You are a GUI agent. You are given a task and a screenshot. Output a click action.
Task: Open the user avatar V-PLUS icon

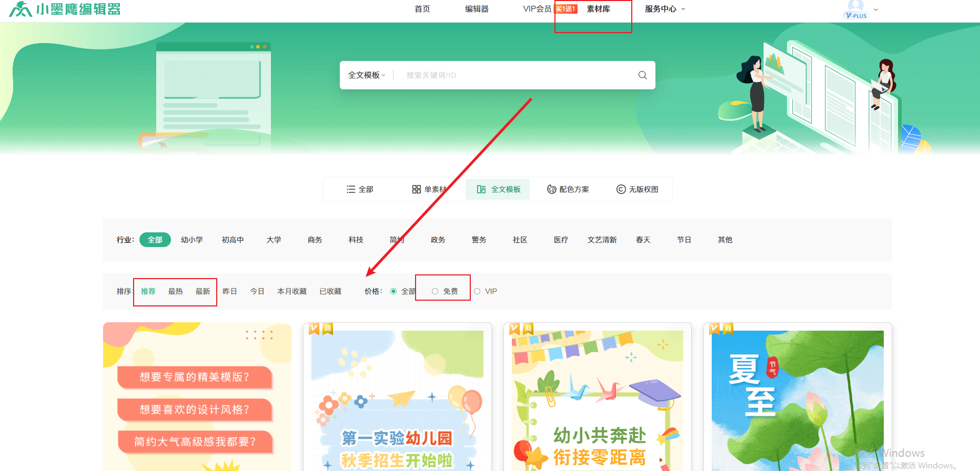(x=856, y=9)
